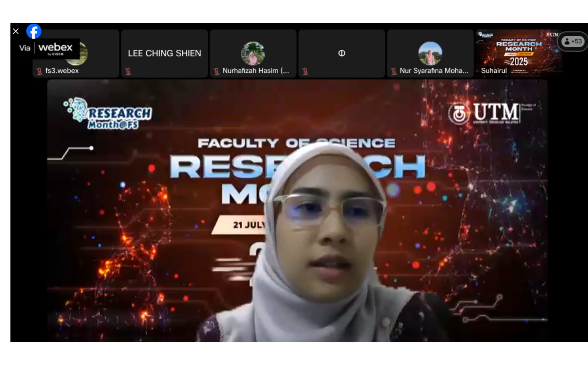This screenshot has width=588, height=365.
Task: Click the Webex by Cisco logo
Action: click(55, 49)
